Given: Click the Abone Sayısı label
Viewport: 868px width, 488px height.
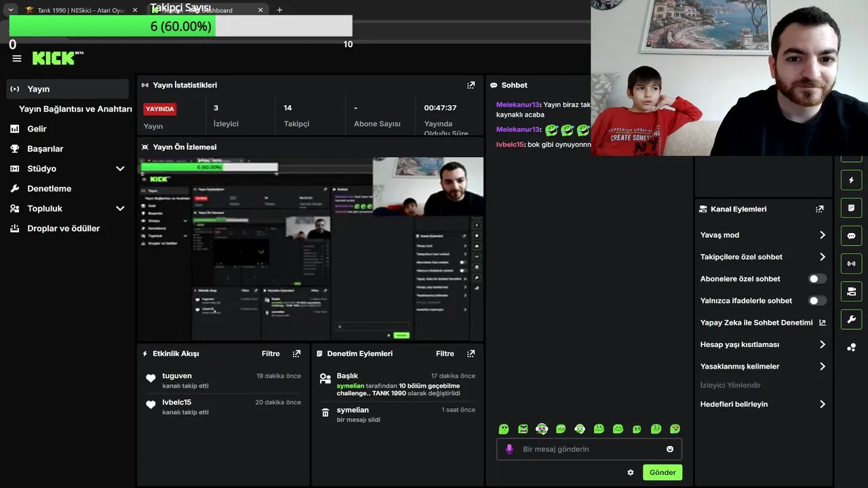Looking at the screenshot, I should pyautogui.click(x=377, y=124).
